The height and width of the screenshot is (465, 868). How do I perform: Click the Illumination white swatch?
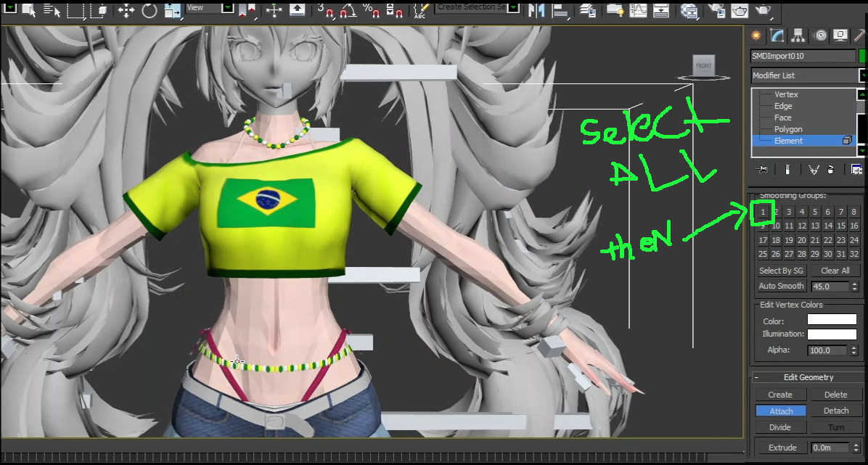point(832,334)
